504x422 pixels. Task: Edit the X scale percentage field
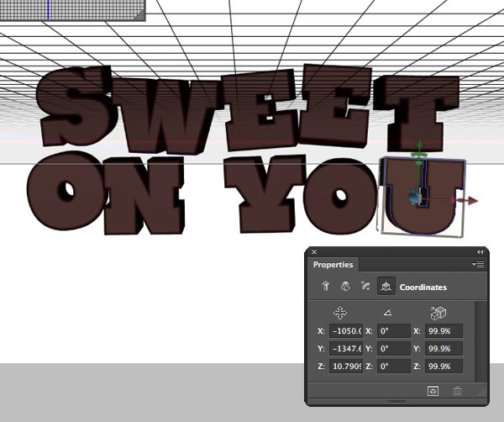444,331
